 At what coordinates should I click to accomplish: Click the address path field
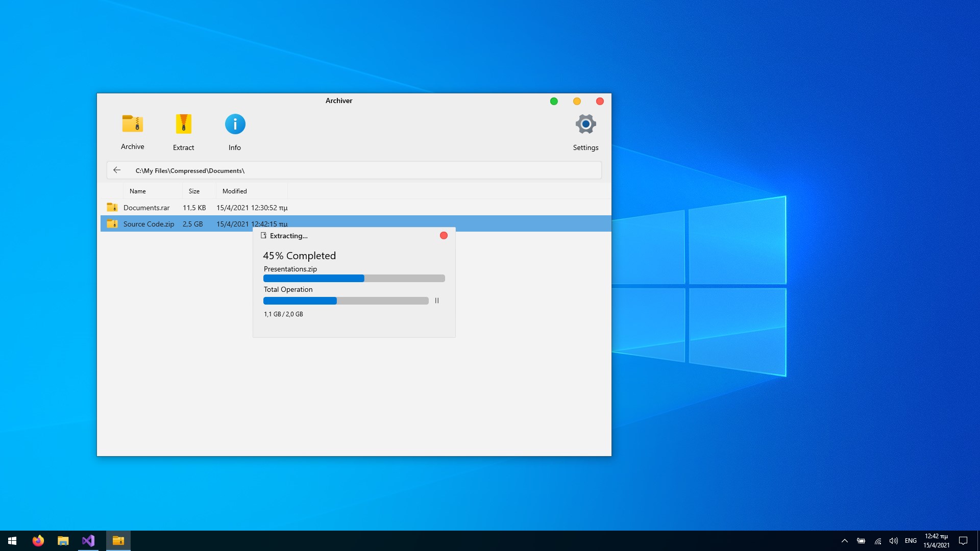(x=357, y=170)
